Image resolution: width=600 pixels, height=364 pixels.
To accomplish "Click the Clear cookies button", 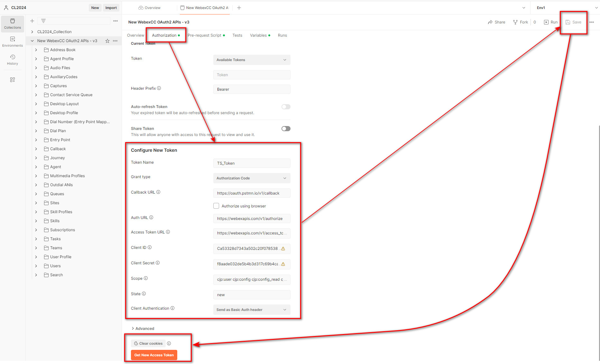I will coord(148,343).
